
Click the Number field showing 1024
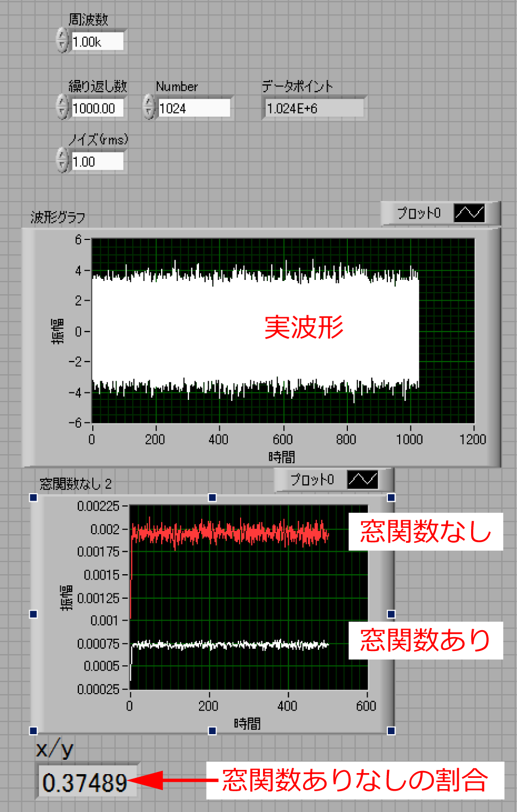click(x=194, y=108)
